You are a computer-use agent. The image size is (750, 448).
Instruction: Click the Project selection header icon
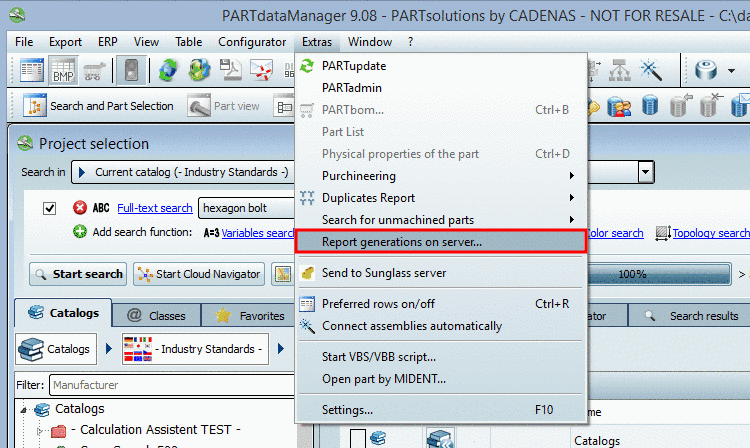tap(25, 143)
